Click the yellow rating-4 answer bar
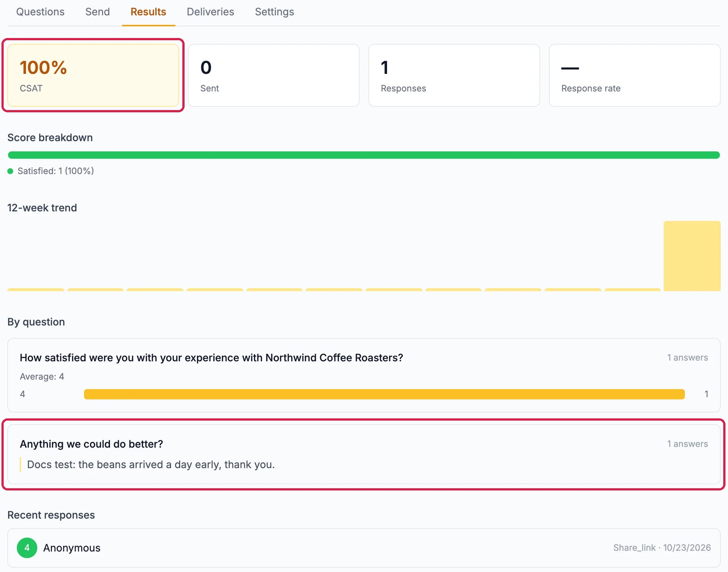This screenshot has height=572, width=728. coord(384,394)
